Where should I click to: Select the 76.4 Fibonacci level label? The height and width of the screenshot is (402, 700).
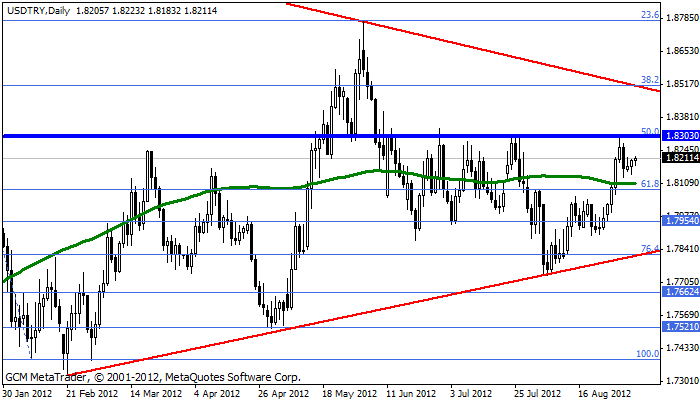tap(650, 248)
